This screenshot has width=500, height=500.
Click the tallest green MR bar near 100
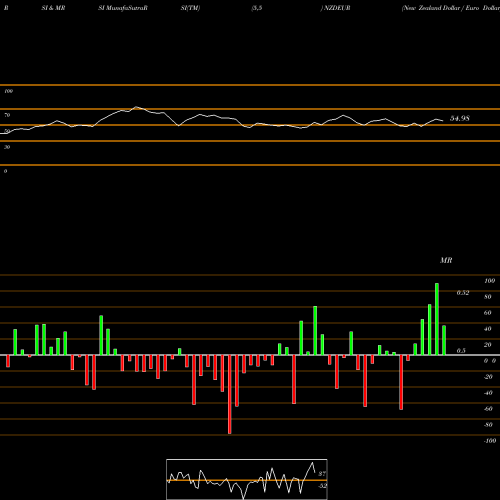437,319
